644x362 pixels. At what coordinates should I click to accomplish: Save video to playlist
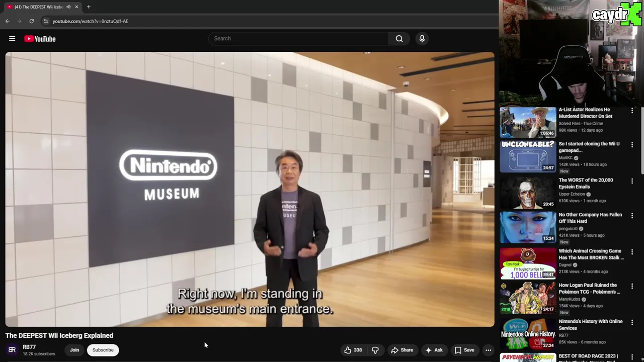tap(464, 350)
